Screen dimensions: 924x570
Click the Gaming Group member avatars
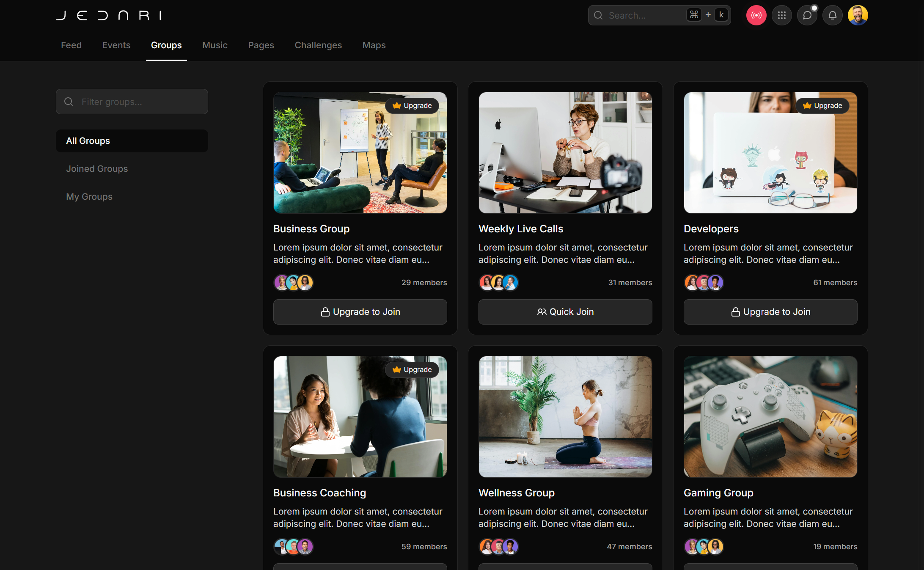pyautogui.click(x=704, y=546)
